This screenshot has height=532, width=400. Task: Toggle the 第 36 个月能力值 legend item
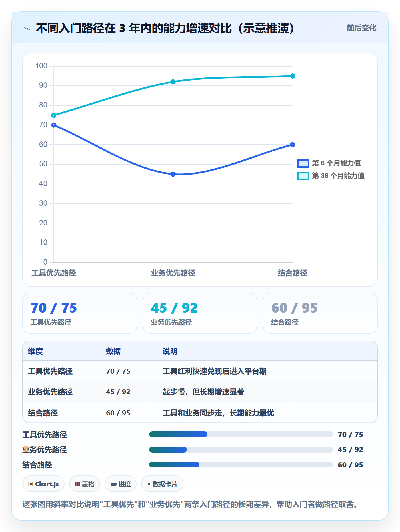tap(331, 176)
